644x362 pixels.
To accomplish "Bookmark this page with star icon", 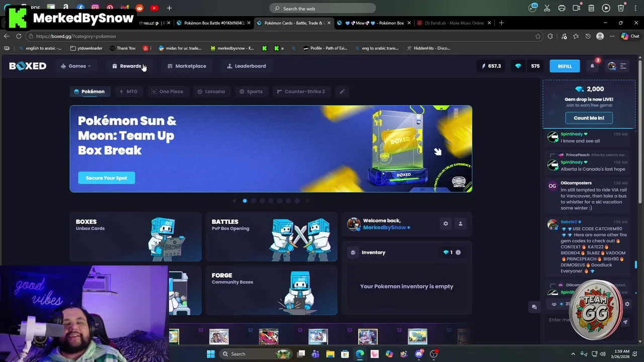I will click(x=538, y=36).
